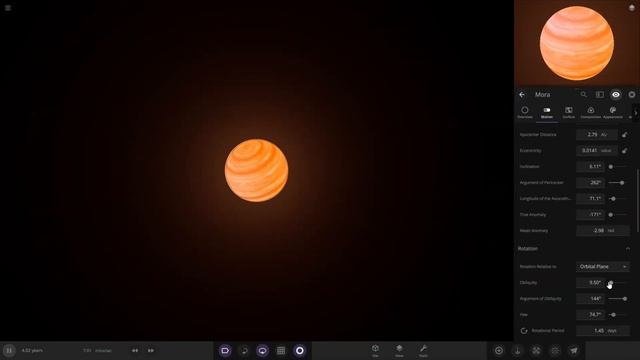Click the 'Mora' object name title
Screen dimensions: 640x360
(x=542, y=95)
